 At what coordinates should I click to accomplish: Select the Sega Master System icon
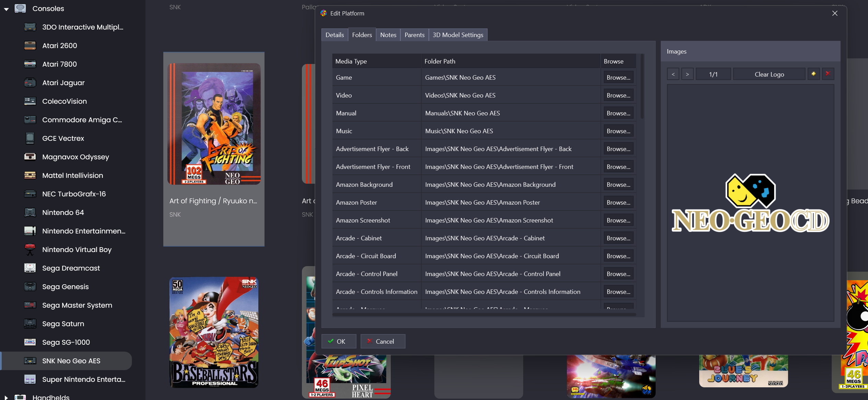click(30, 305)
